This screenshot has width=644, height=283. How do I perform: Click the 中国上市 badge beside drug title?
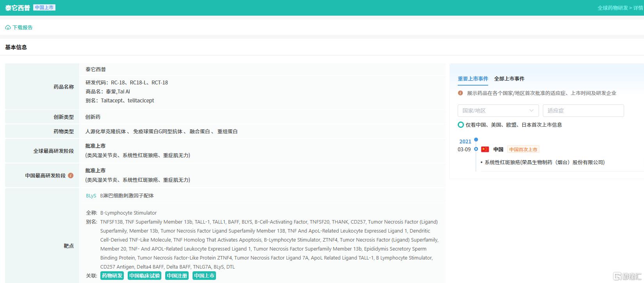(x=44, y=7)
